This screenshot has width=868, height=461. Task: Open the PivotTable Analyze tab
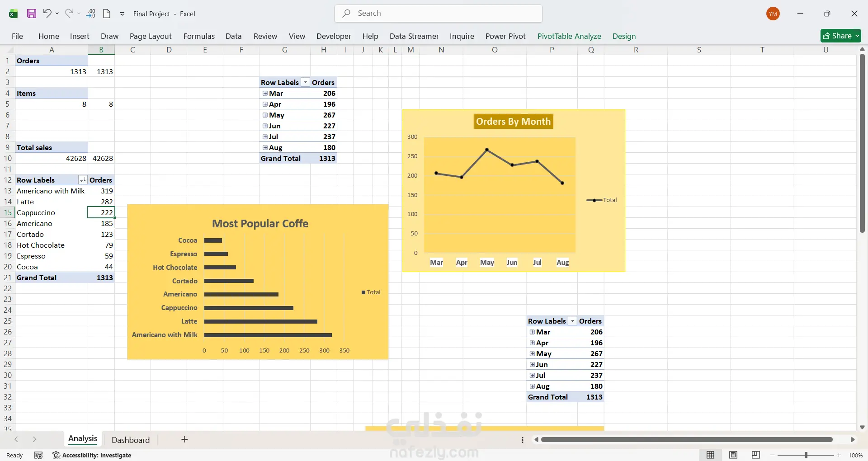[569, 36]
